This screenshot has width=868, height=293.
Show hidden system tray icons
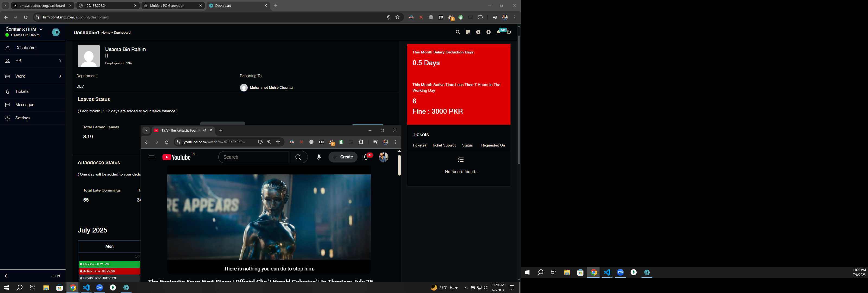point(466,288)
